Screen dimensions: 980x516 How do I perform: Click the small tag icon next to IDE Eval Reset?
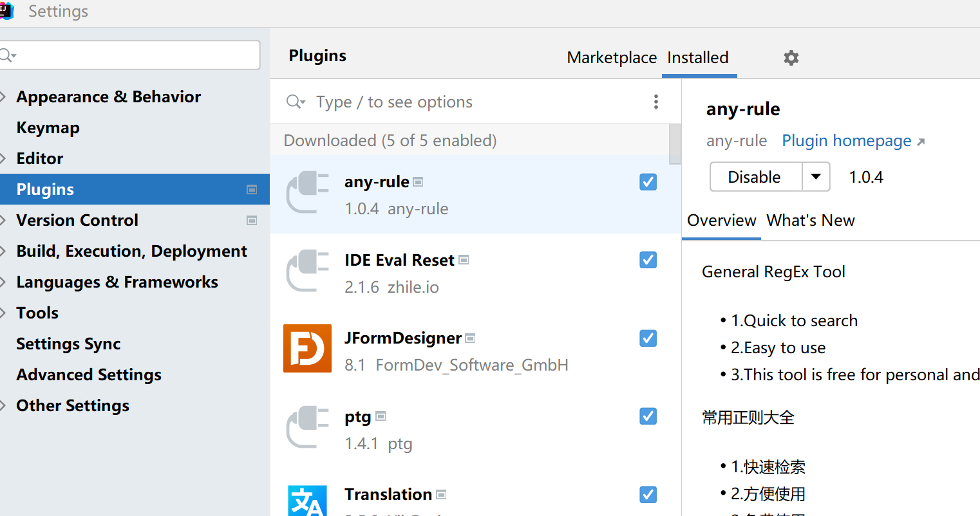click(464, 260)
